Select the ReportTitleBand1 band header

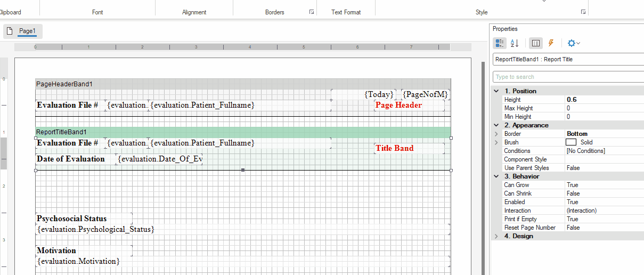coord(243,132)
